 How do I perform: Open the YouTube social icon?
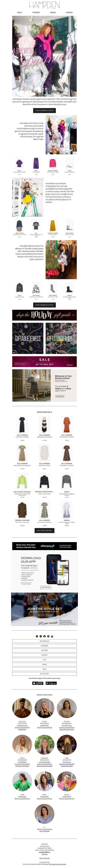pyautogui.click(x=52, y=636)
